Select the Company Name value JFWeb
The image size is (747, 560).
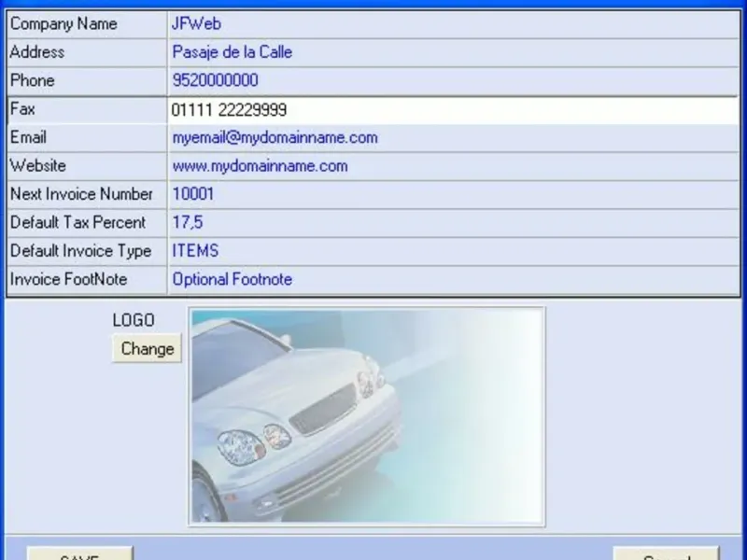(x=196, y=24)
